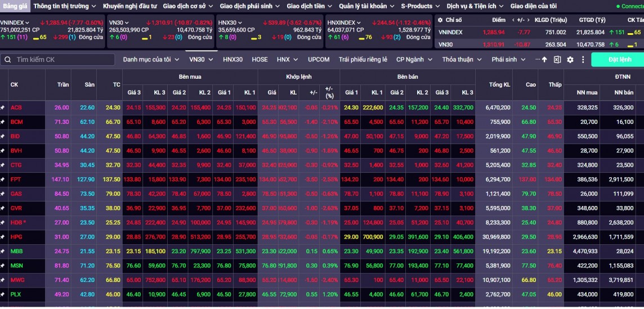Open the HPG stock symbol link
The width and height of the screenshot is (644, 309).
16,237
